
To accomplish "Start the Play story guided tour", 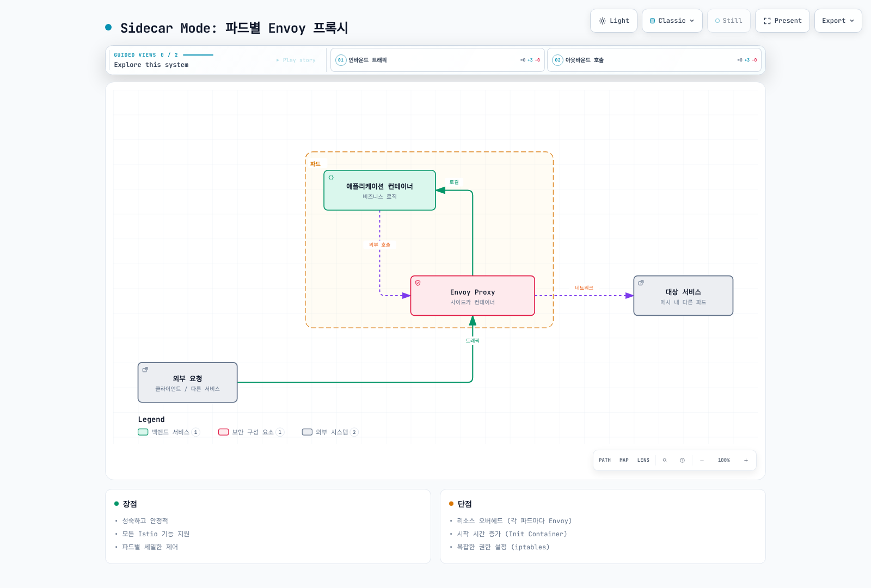I will coord(296,60).
